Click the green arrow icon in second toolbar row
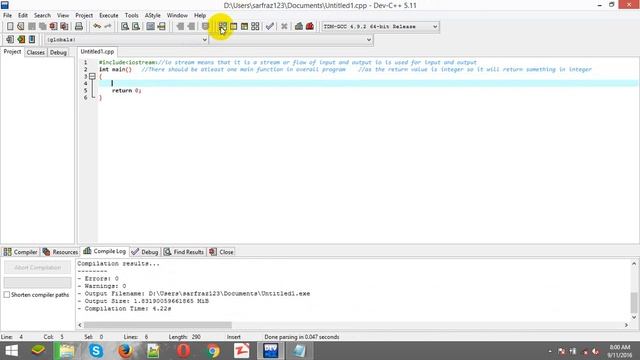 tap(21, 40)
